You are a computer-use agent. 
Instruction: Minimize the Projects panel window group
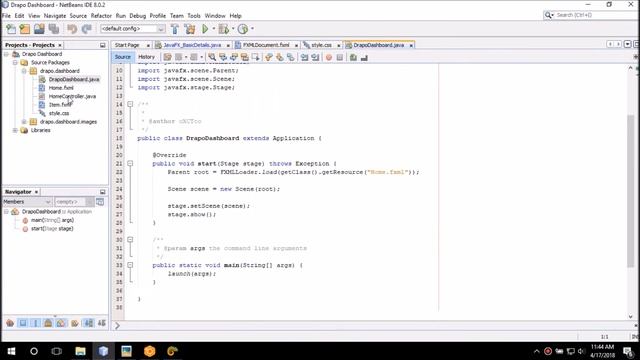point(103,45)
